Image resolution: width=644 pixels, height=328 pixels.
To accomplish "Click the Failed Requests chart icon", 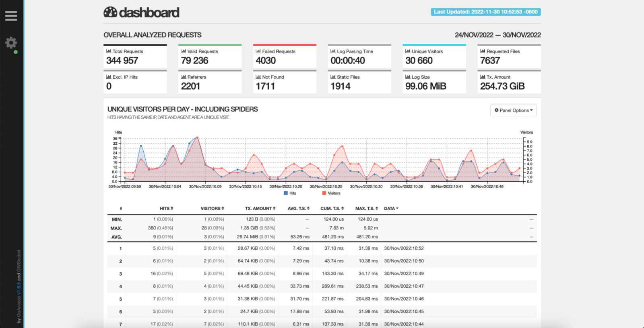I will click(258, 51).
